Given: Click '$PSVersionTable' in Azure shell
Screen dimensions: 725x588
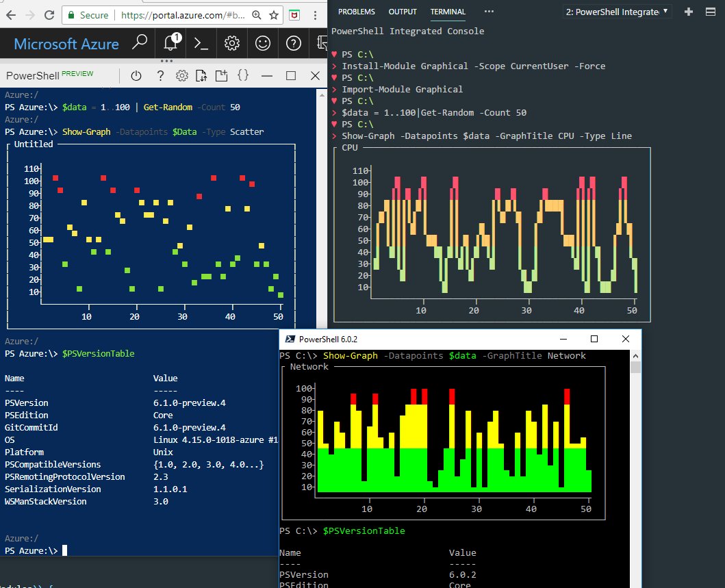Looking at the screenshot, I should (x=98, y=354).
